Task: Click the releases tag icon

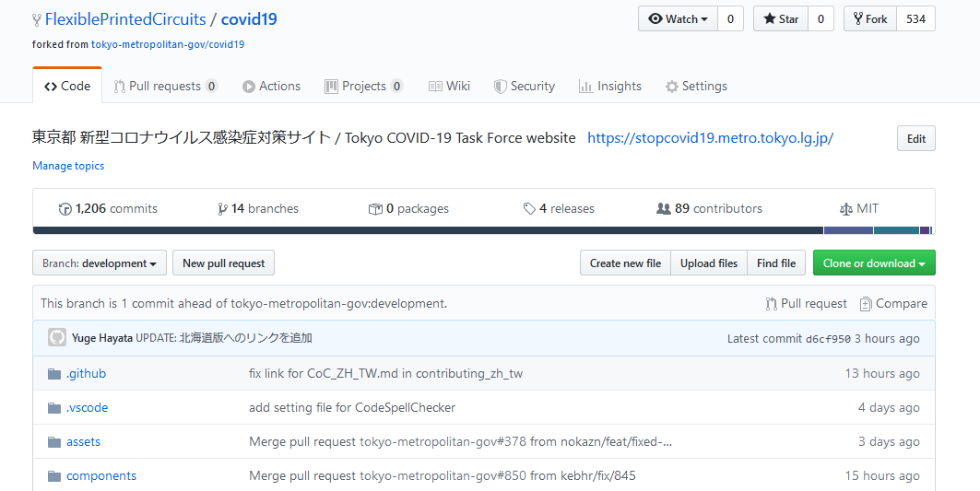Action: 529,209
